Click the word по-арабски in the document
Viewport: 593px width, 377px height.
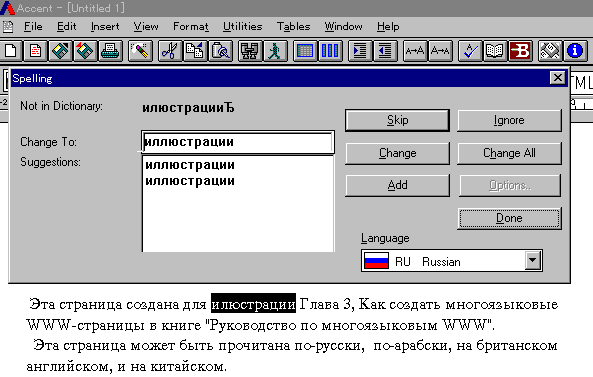(x=412, y=345)
